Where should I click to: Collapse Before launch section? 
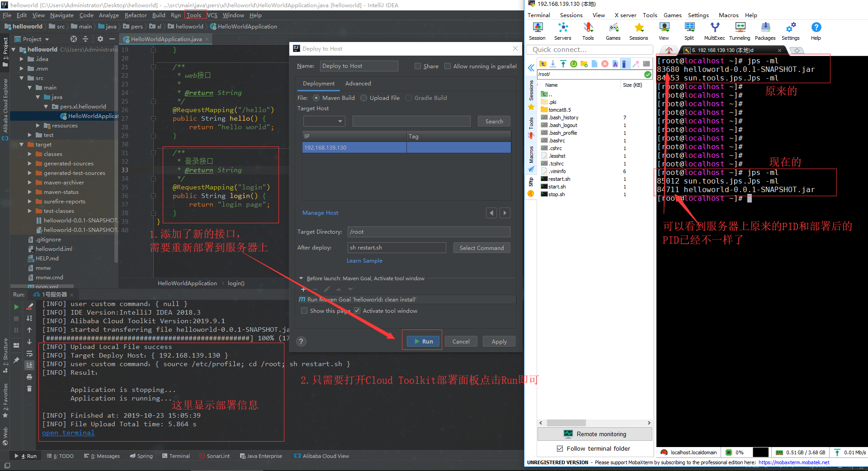(x=301, y=278)
